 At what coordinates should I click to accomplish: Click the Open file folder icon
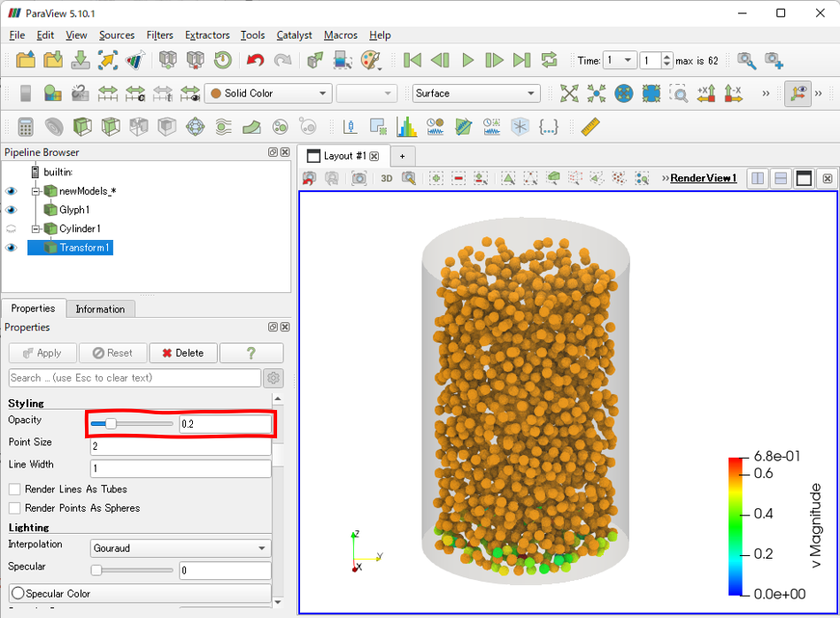coord(27,60)
